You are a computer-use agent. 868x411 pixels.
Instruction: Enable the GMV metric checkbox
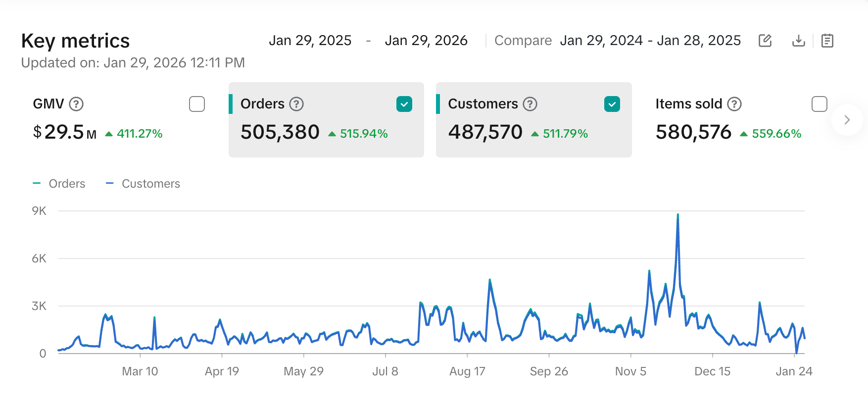click(x=197, y=104)
